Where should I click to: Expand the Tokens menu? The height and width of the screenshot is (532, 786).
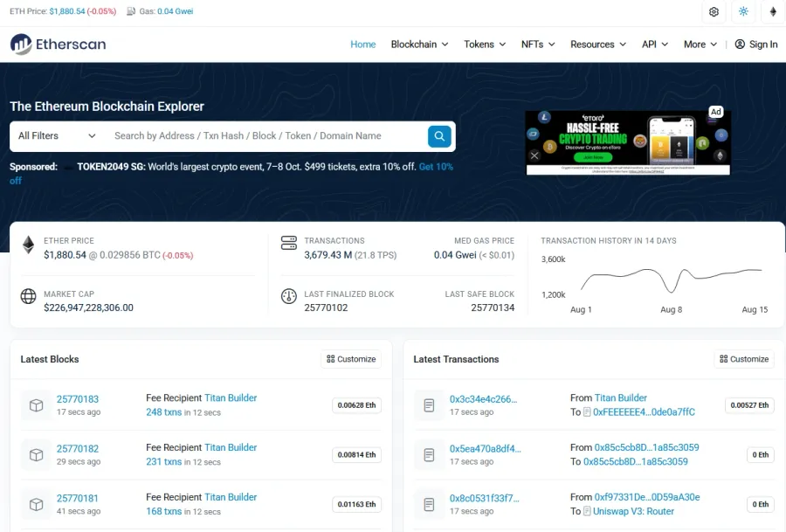[x=485, y=45]
